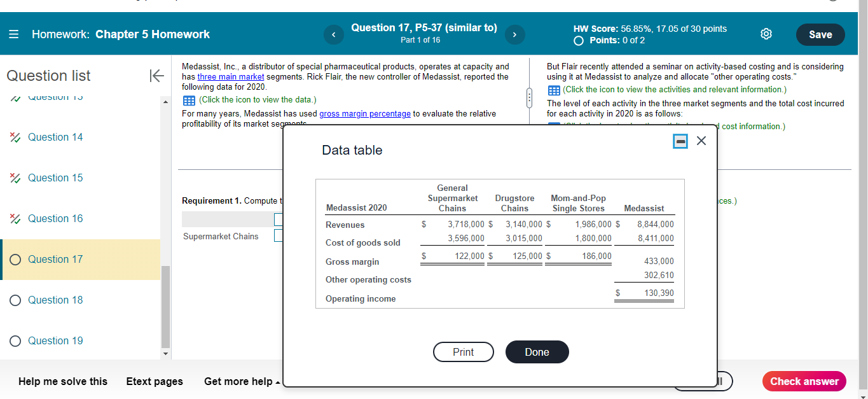Open the hamburger menu next to Homework
The height and width of the screenshot is (399, 868).
pos(14,34)
